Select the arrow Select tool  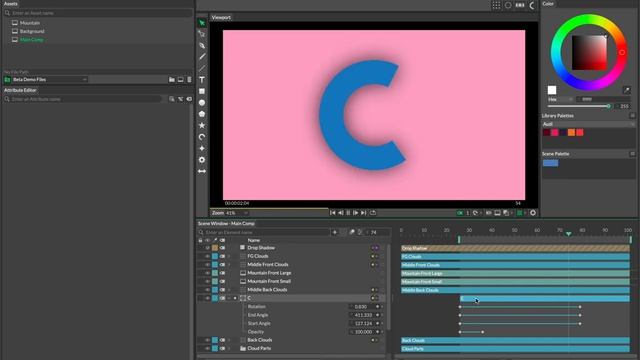pyautogui.click(x=202, y=23)
